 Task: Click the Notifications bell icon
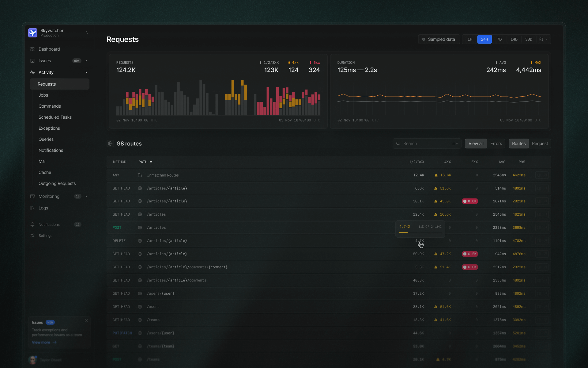[32, 224]
